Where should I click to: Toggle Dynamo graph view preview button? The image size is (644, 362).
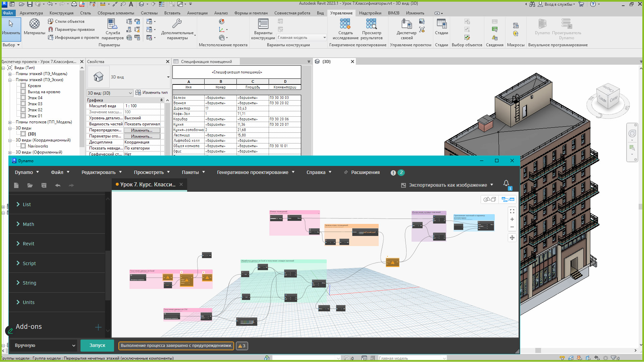point(508,199)
